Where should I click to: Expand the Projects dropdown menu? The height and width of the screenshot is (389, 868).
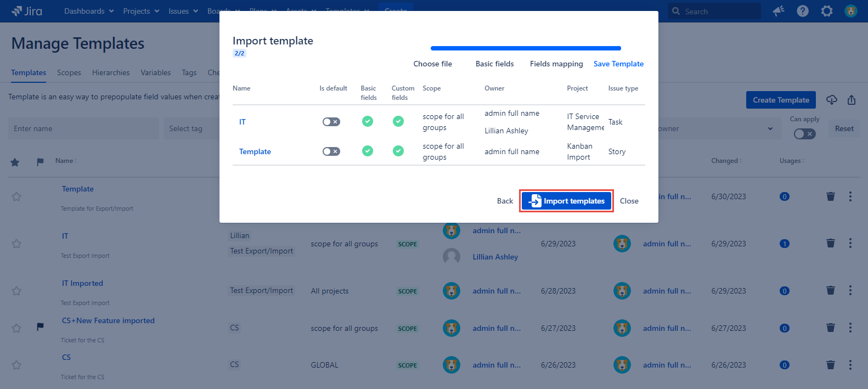pyautogui.click(x=141, y=11)
